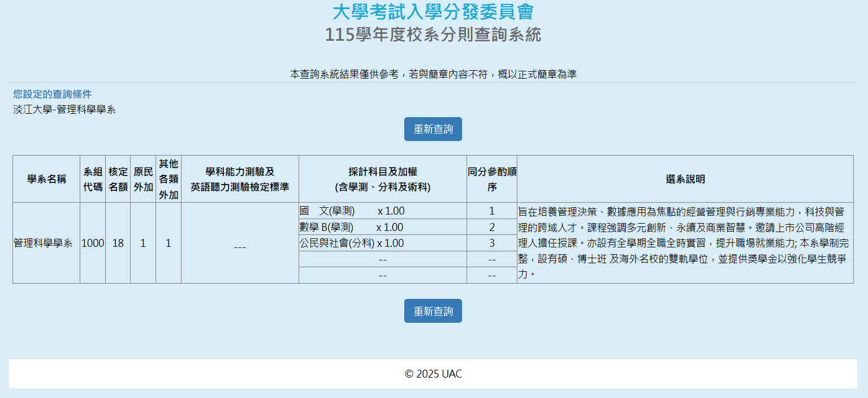Click the 大學考試入學分發委員會 page title

[433, 11]
